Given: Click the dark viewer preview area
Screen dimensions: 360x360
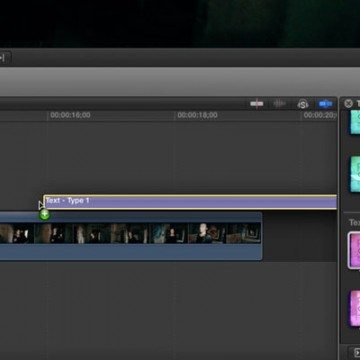Looking at the screenshot, I should 180,23.
